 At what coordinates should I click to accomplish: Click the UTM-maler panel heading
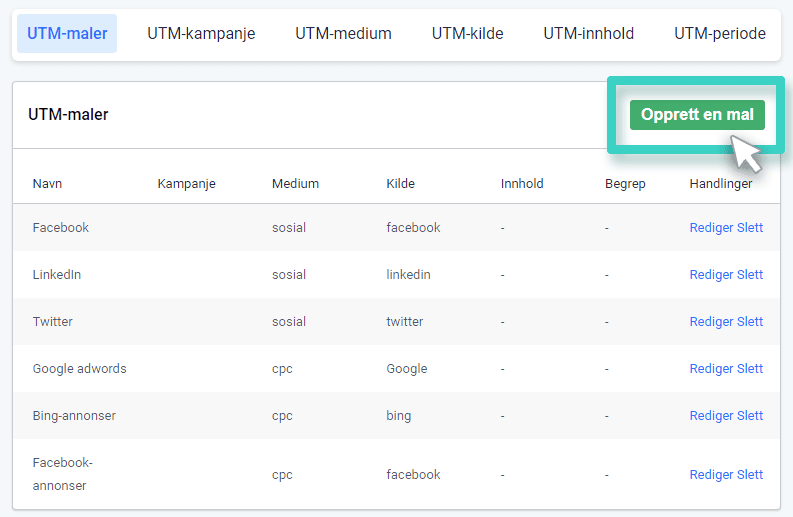point(68,115)
